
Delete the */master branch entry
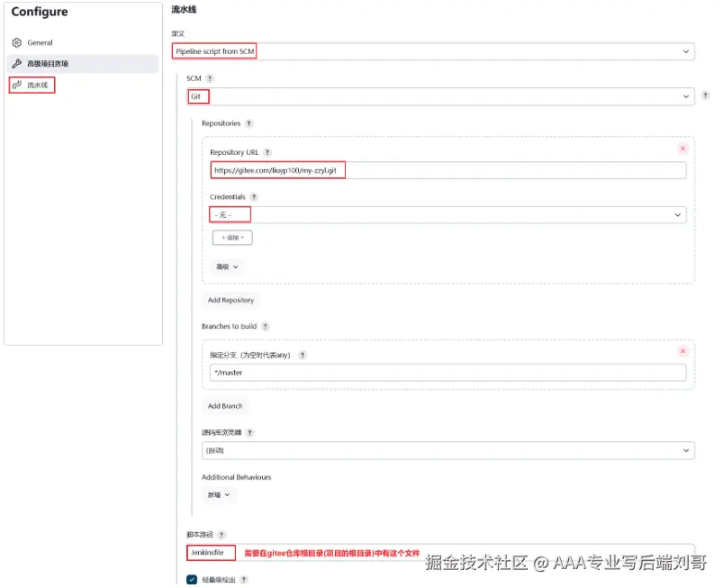tap(682, 351)
